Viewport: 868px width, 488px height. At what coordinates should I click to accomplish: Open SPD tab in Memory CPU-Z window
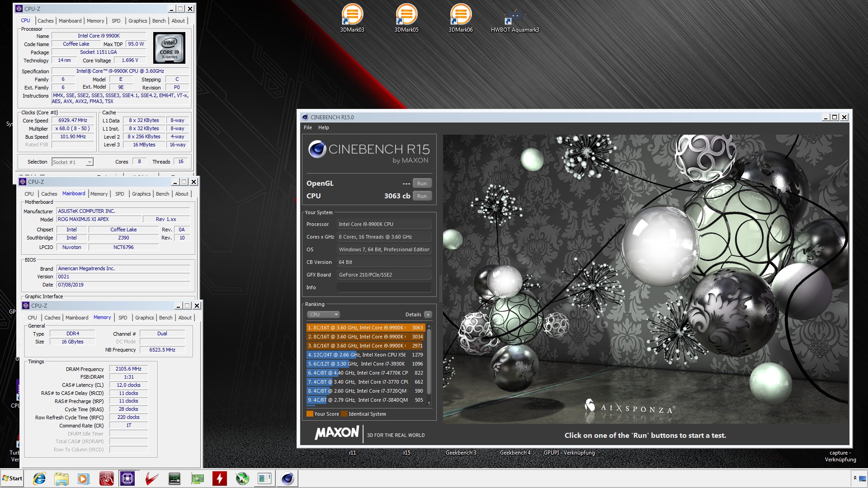pyautogui.click(x=123, y=318)
